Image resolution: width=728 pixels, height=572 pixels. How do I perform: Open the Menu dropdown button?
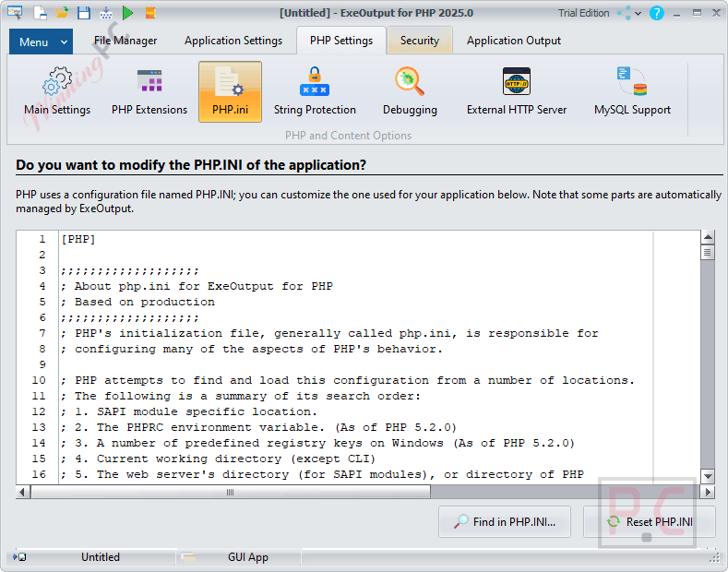point(41,42)
